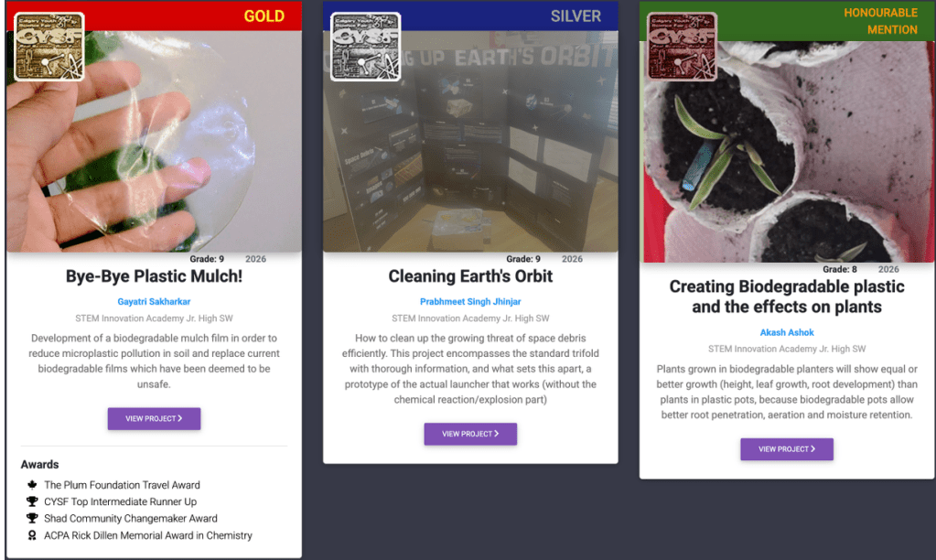Click the Bye-Bye Plastic Mulch! title

point(154,276)
